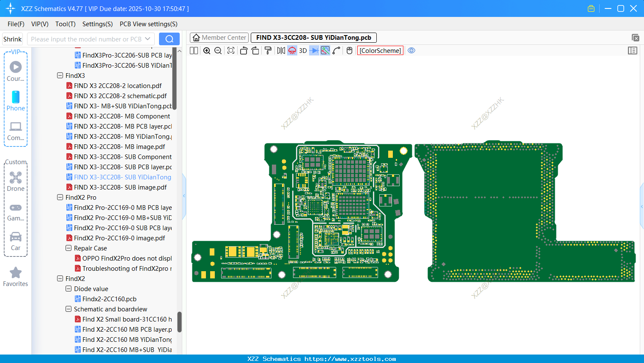
Task: Click the zoom in magnifier icon
Action: click(x=207, y=51)
